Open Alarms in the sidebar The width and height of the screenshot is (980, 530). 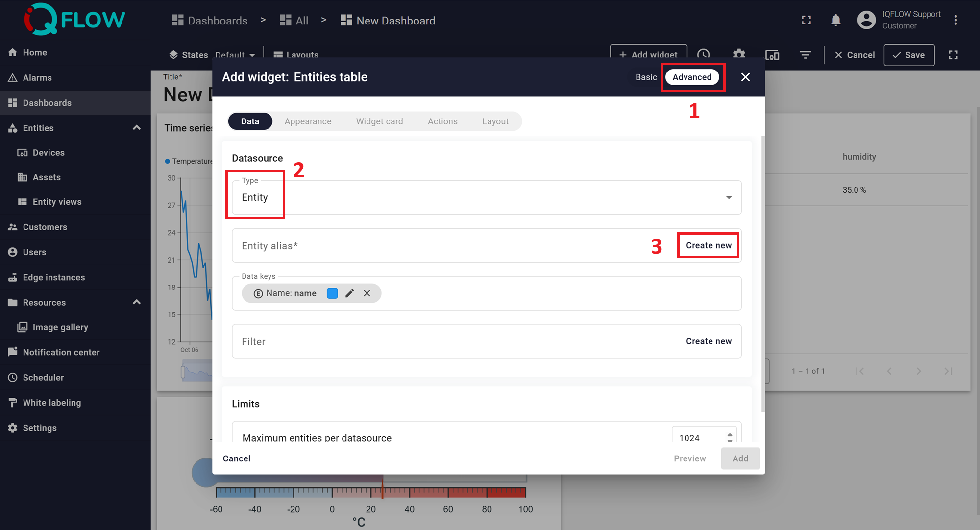point(37,78)
